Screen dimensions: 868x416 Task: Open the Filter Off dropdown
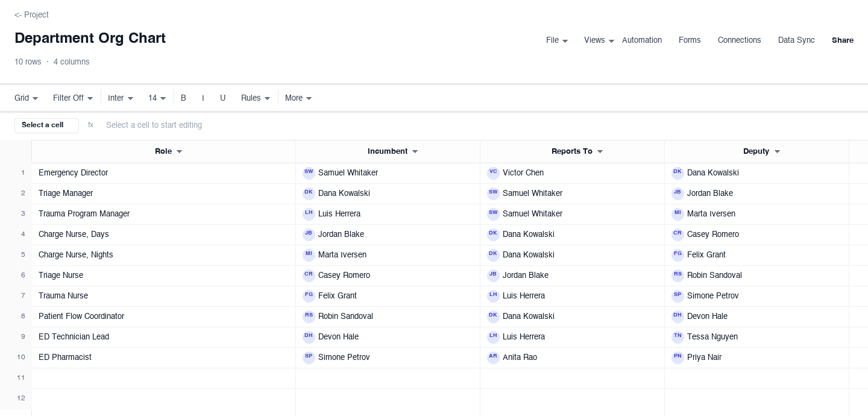tap(73, 98)
